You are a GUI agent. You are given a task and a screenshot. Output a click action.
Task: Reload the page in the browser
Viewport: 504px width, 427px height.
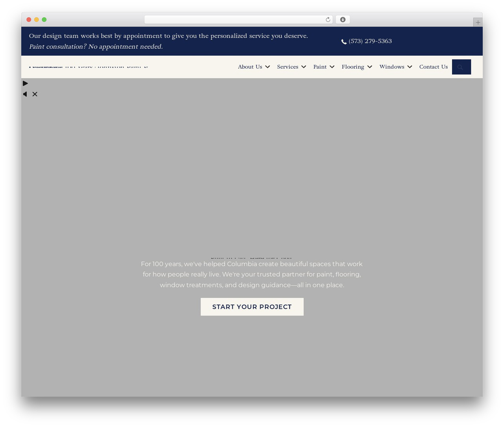point(328,20)
